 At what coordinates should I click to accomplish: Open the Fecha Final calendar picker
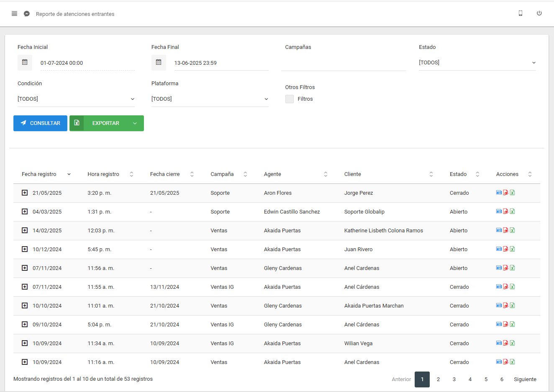[x=159, y=63]
